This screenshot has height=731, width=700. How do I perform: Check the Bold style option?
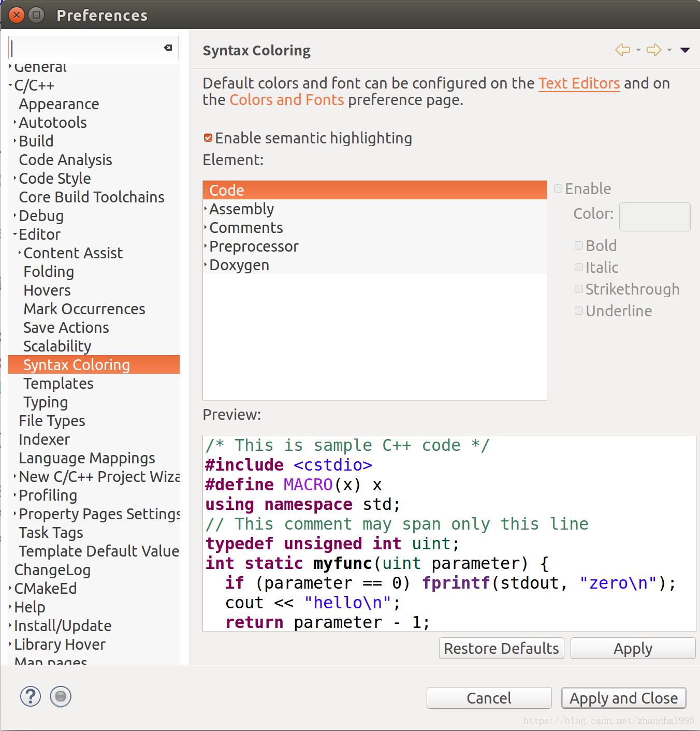pyautogui.click(x=579, y=245)
